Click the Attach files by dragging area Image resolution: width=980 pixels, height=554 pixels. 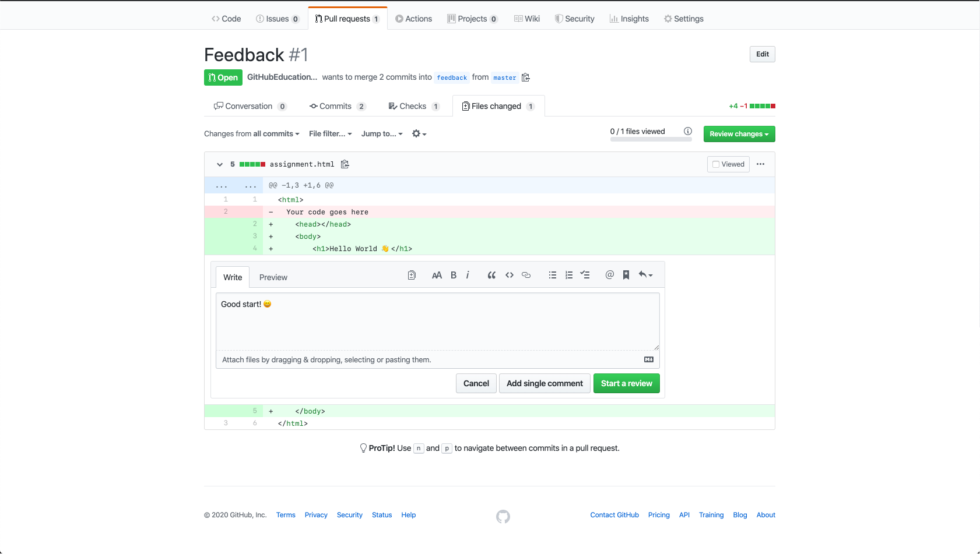[438, 359]
